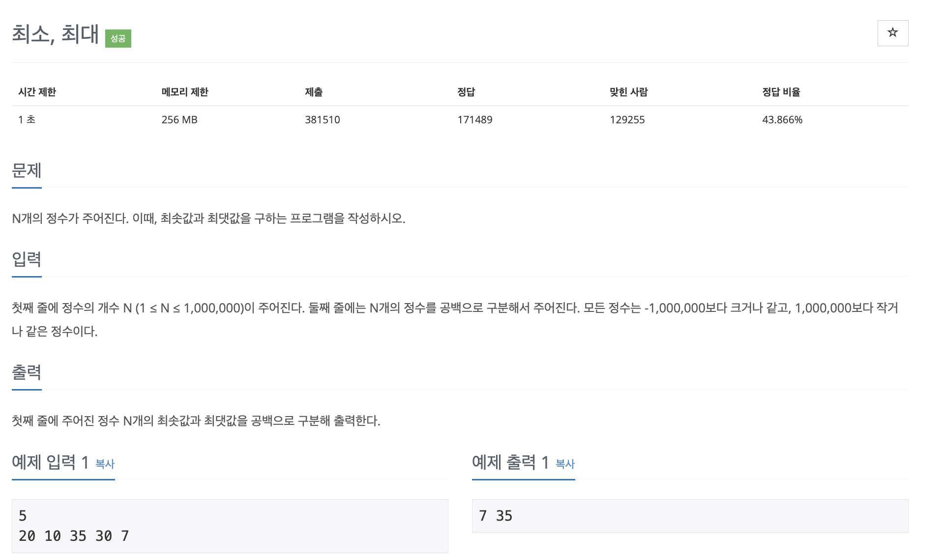Click inside the sample input code box
944x560 pixels.
(x=230, y=526)
